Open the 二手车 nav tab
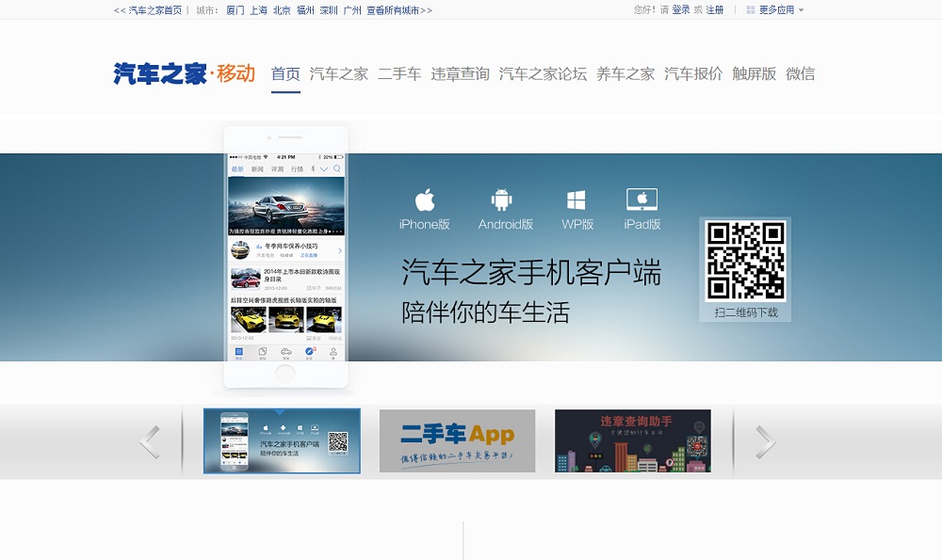 pyautogui.click(x=399, y=73)
